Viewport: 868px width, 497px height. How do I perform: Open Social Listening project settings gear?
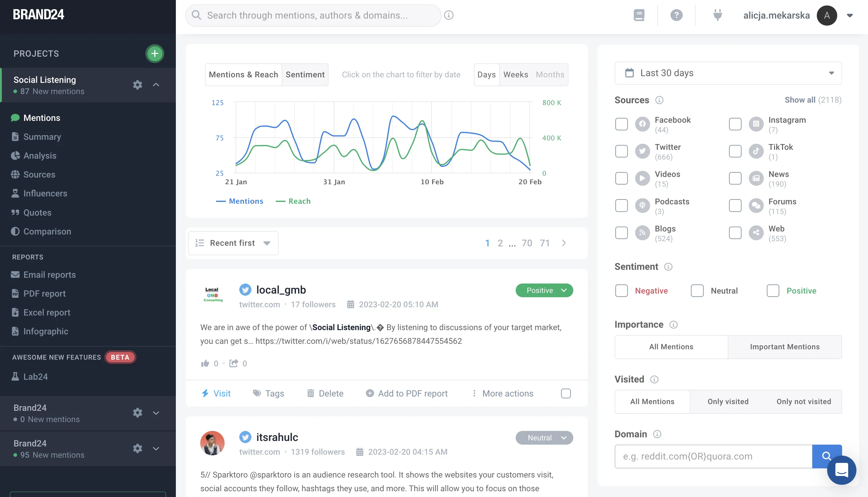pos(137,85)
